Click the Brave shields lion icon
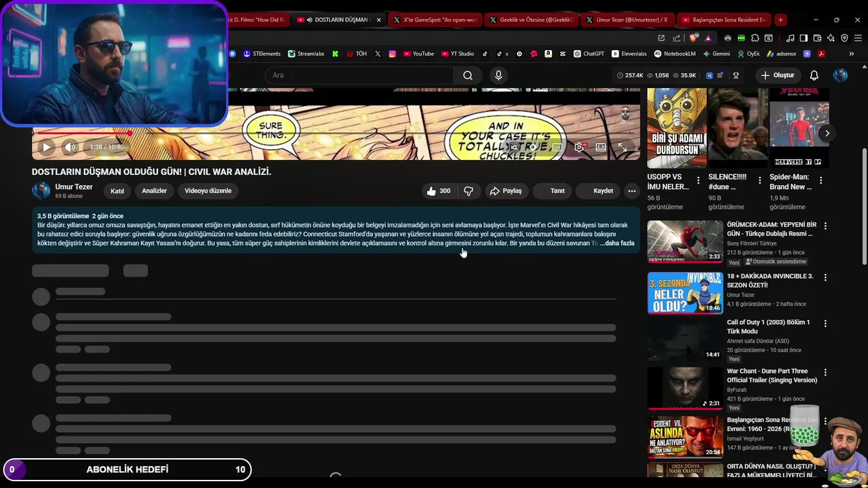 [x=693, y=38]
